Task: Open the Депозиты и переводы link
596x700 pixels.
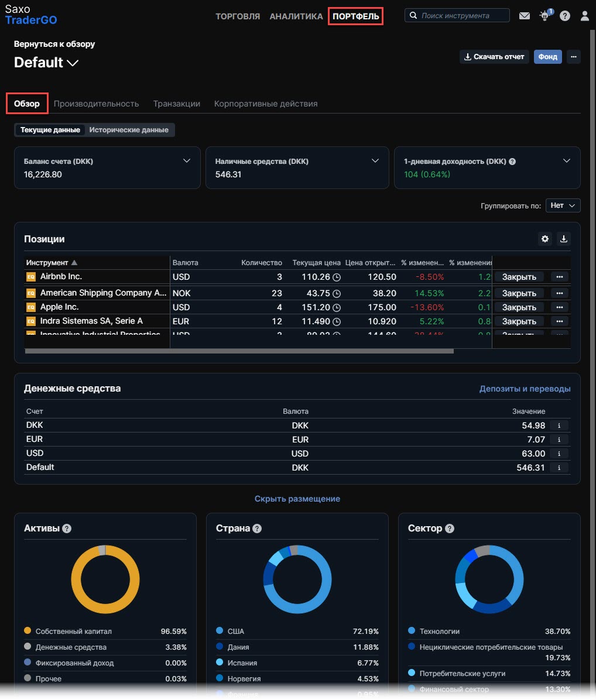Action: coord(525,389)
